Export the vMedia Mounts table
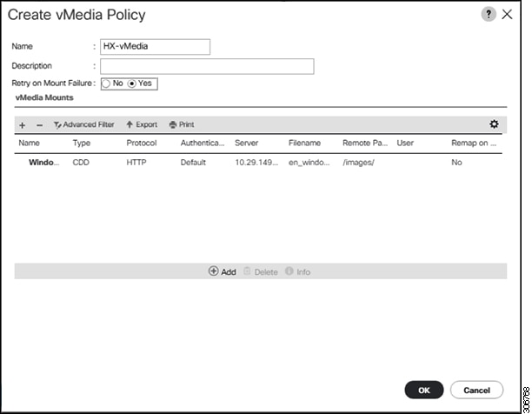This screenshot has width=532, height=414. click(x=142, y=124)
